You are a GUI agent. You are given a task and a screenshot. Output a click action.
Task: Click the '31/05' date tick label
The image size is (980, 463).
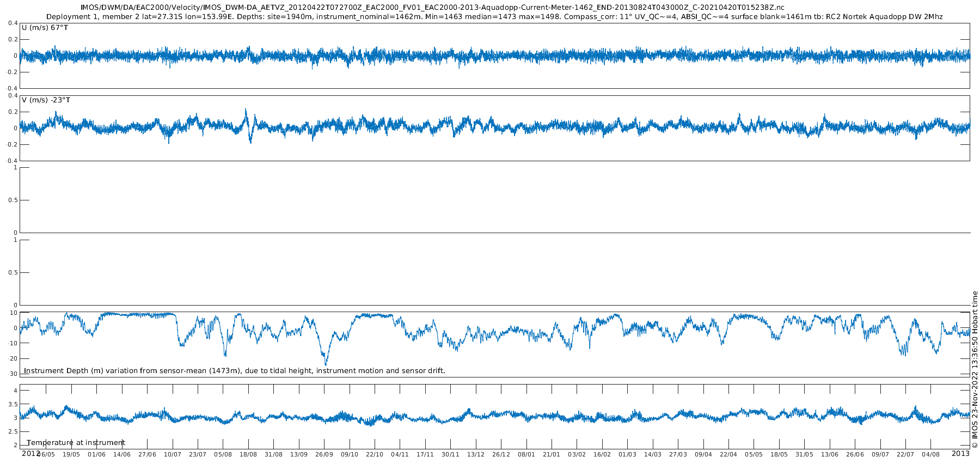click(805, 454)
